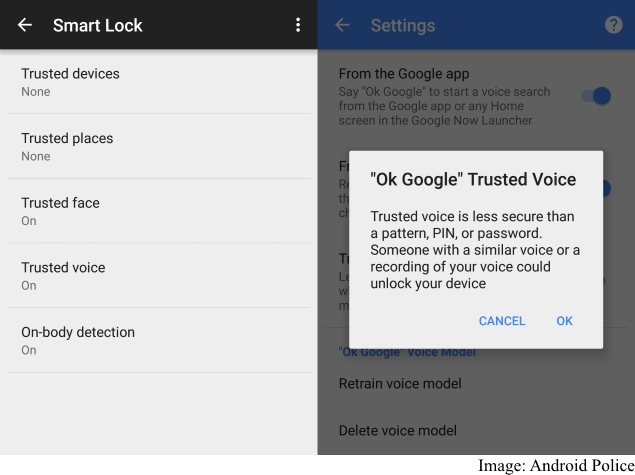This screenshot has width=635, height=475.
Task: Toggle the "From the Google app" switch
Action: tap(597, 95)
